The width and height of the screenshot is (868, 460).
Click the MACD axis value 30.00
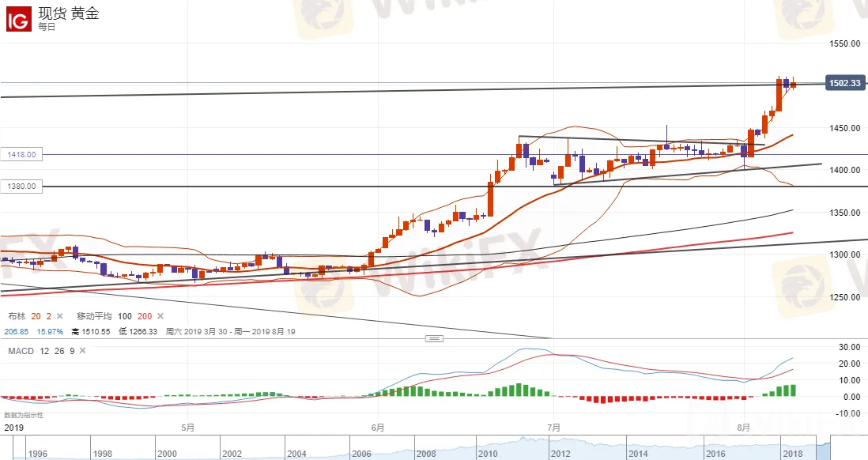849,347
